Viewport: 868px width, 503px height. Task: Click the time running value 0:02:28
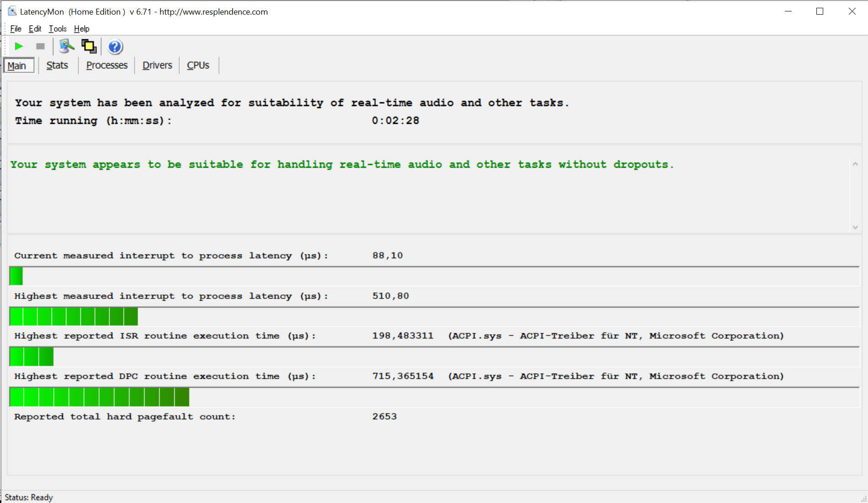click(x=395, y=121)
